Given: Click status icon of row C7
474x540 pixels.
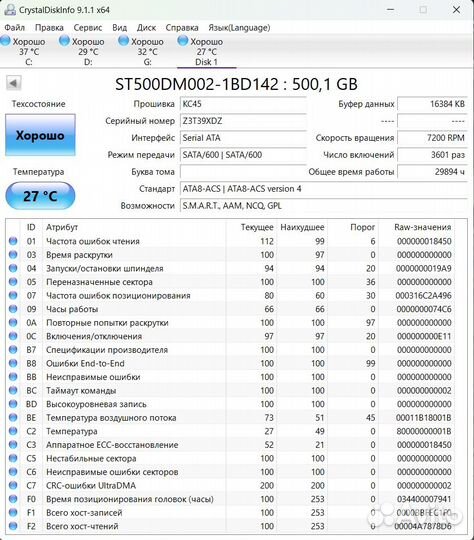Looking at the screenshot, I should pyautogui.click(x=13, y=485).
